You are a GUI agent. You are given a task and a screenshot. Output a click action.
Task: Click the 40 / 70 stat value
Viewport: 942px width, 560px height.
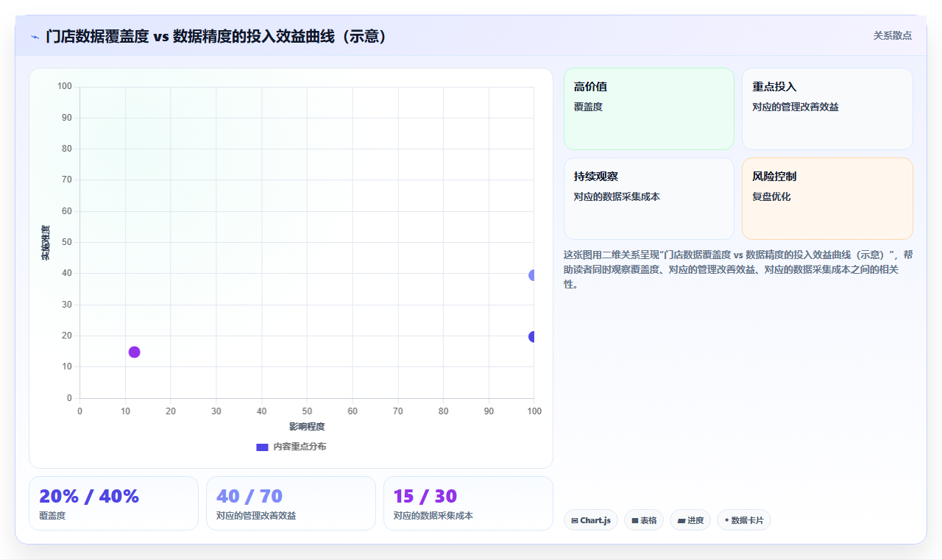pos(249,496)
